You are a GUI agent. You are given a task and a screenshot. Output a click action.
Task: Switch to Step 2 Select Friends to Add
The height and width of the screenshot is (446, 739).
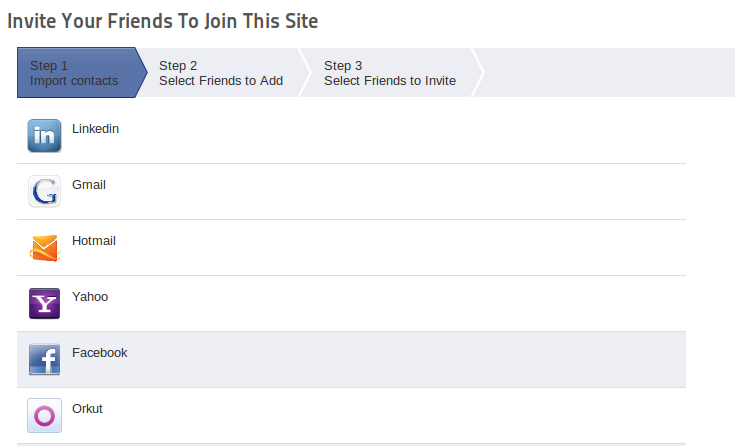click(x=220, y=73)
